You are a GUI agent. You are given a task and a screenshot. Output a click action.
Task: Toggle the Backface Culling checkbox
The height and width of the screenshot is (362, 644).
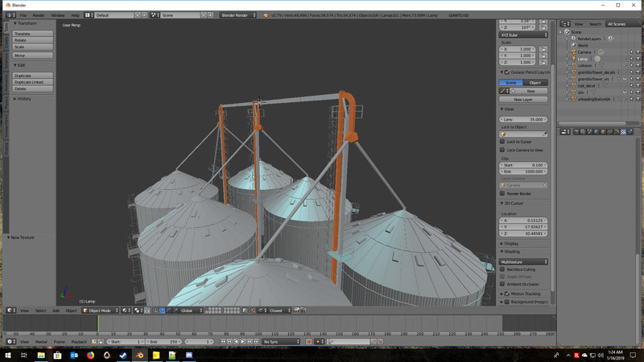[x=502, y=269]
